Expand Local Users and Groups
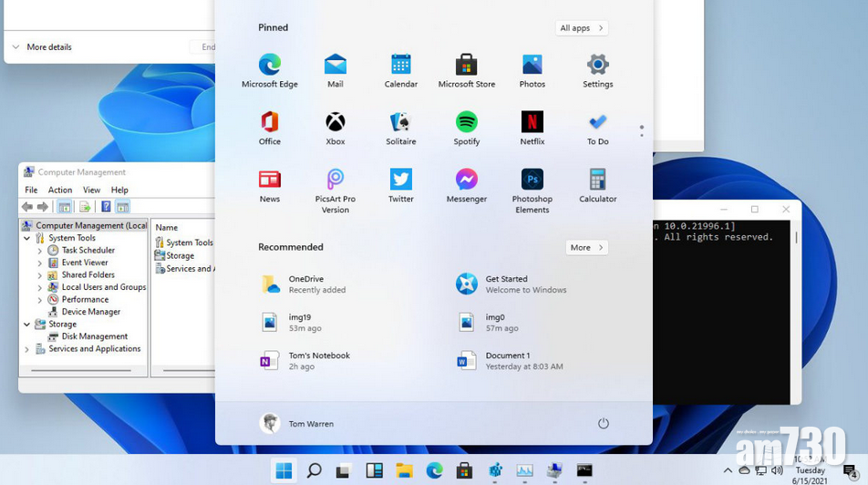868x485 pixels. point(39,288)
